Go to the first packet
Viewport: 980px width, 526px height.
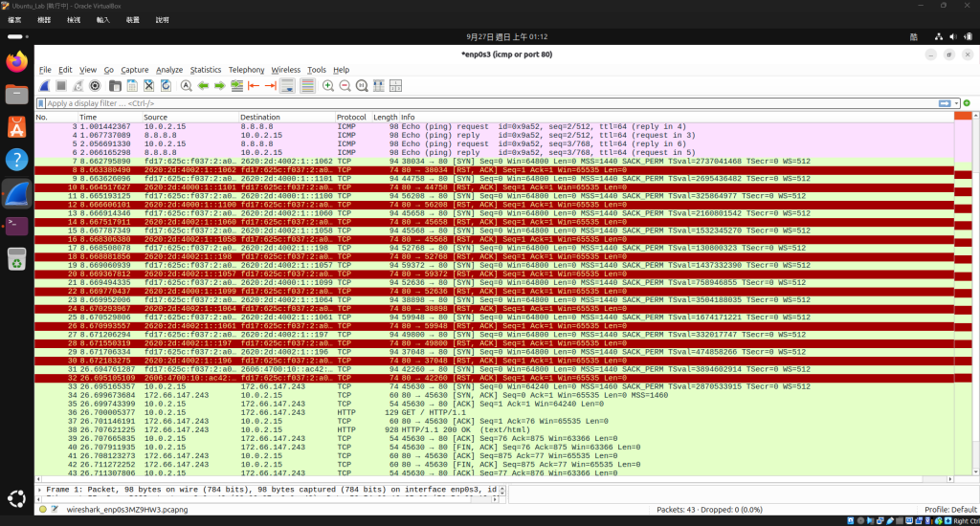point(254,86)
